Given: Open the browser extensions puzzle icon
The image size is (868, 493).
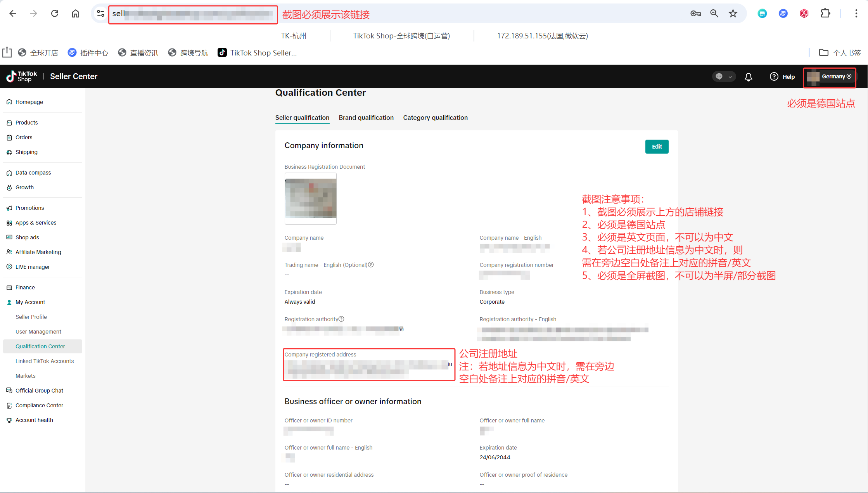Looking at the screenshot, I should 825,14.
